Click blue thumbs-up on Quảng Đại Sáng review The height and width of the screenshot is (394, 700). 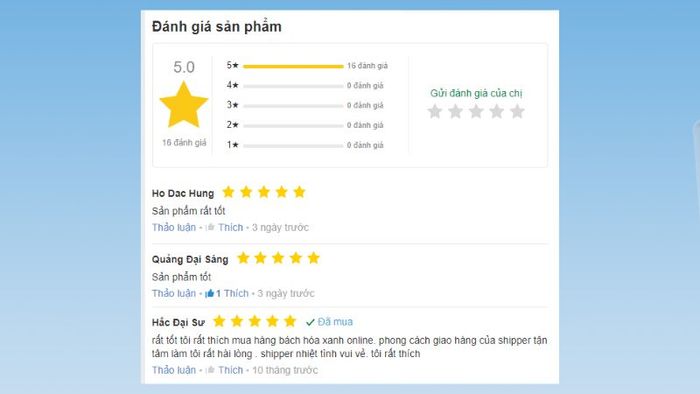[209, 294]
